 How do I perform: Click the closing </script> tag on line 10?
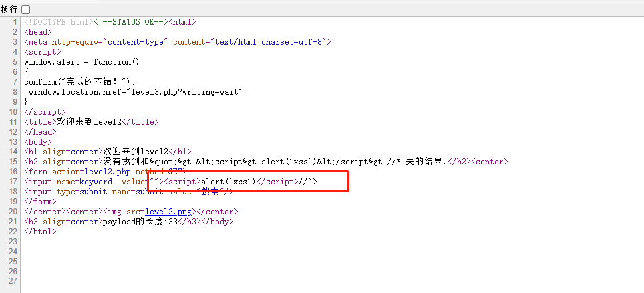tap(45, 112)
